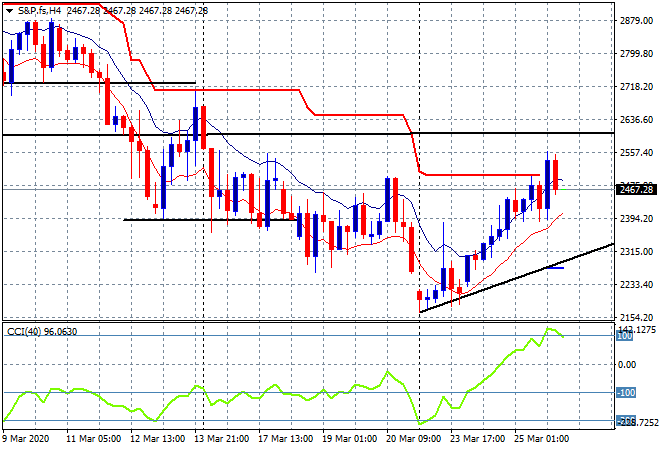660x450 pixels.
Task: Click the CCI(40) 96.0630 indicator label
Action: click(x=42, y=332)
